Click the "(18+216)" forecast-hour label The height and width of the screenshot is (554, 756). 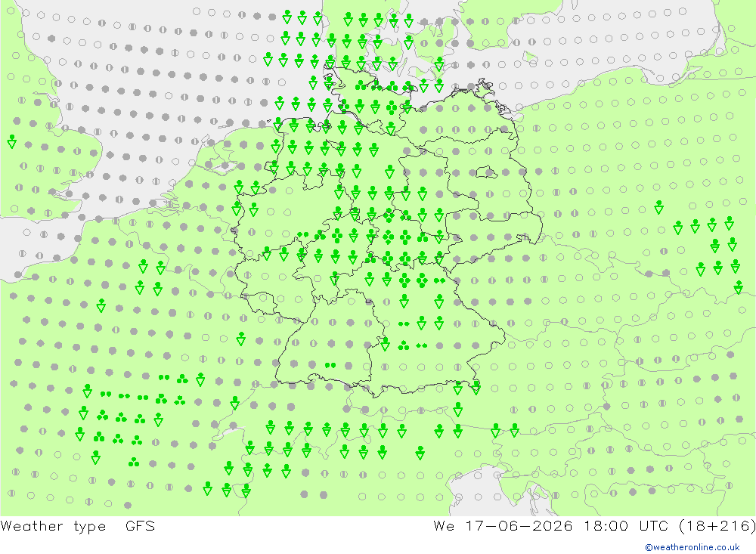coord(717,525)
